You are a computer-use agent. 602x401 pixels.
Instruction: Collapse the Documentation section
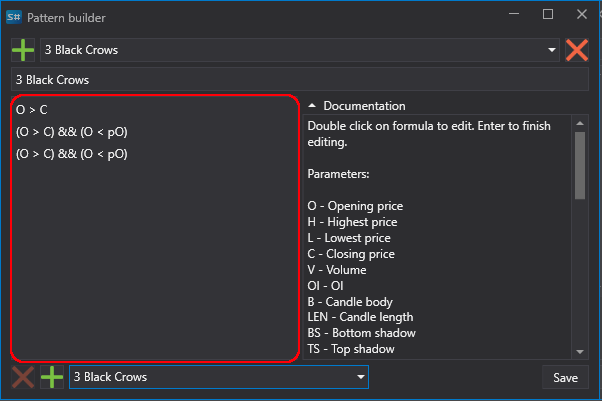pyautogui.click(x=312, y=106)
